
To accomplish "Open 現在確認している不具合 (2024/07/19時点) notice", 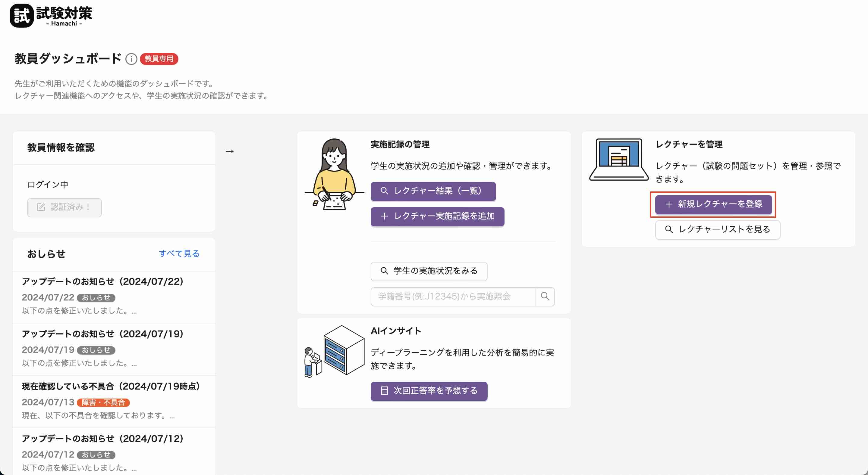I will (x=111, y=386).
